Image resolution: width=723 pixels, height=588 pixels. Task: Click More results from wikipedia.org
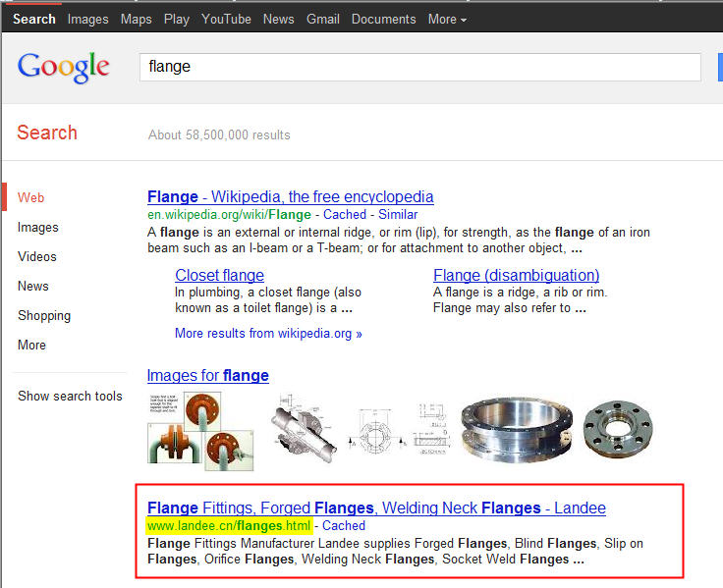(x=268, y=333)
